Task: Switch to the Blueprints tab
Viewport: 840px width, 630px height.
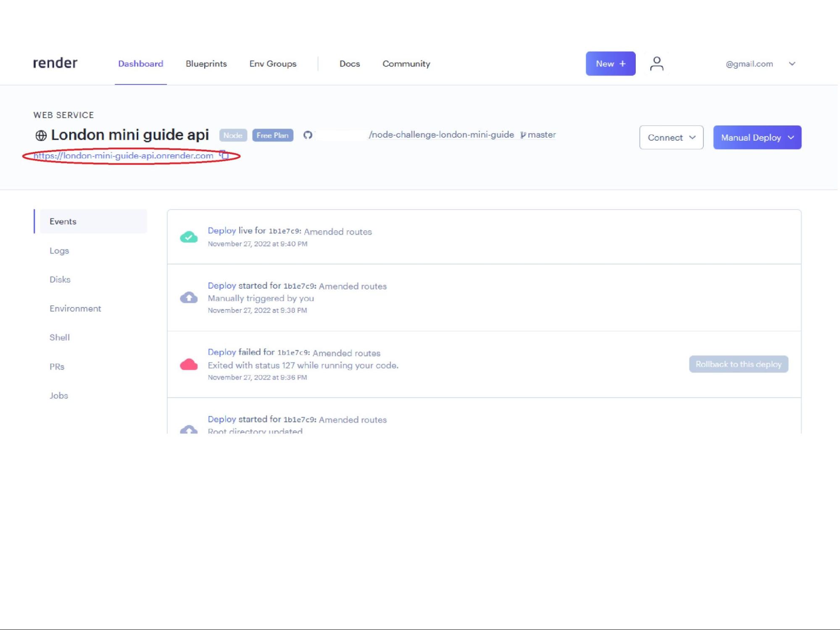Action: click(x=206, y=64)
